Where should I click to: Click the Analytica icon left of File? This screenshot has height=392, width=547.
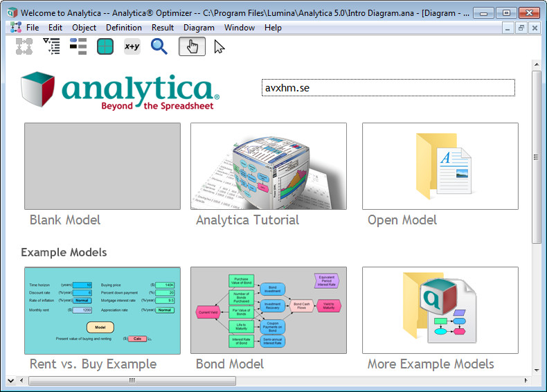click(x=15, y=27)
